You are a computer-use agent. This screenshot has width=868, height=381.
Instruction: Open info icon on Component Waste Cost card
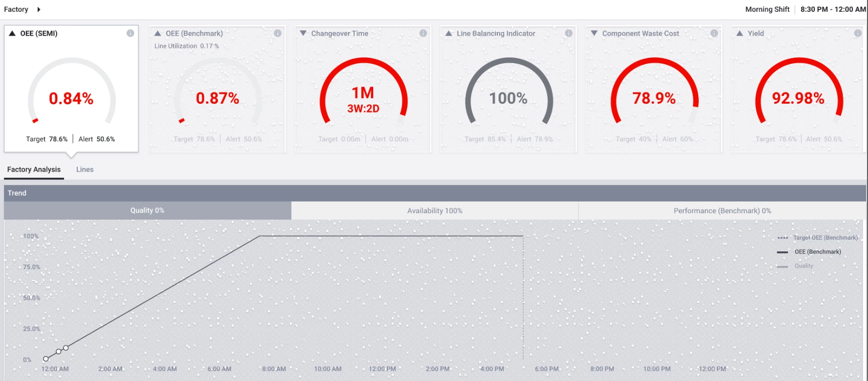714,33
